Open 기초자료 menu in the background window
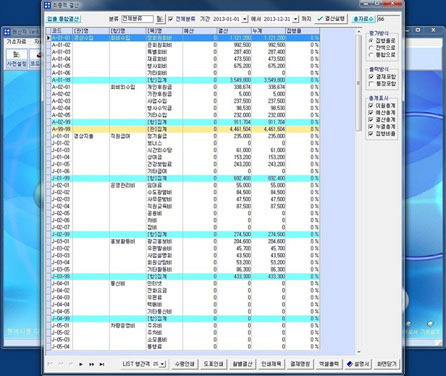 click(16, 42)
